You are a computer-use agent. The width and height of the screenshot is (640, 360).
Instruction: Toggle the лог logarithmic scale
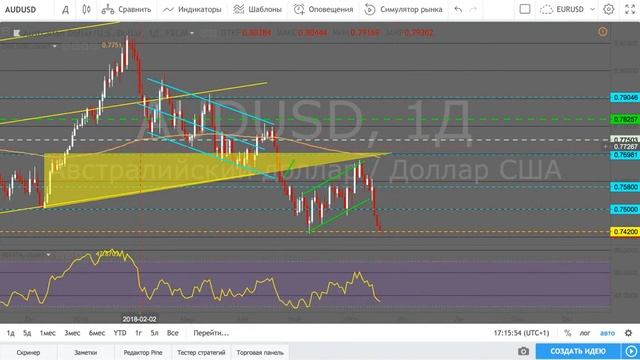585,333
